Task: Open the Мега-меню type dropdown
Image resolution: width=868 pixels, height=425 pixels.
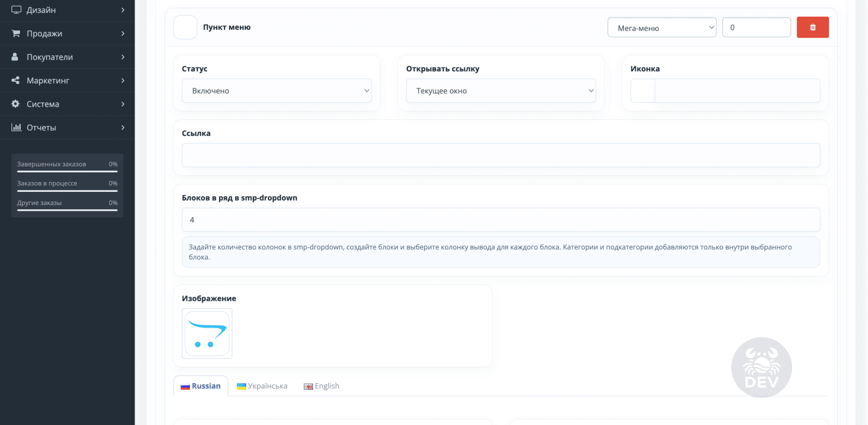Action: tap(662, 28)
